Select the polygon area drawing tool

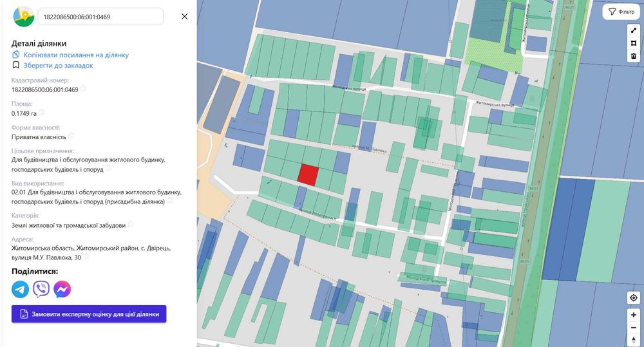click(x=634, y=43)
